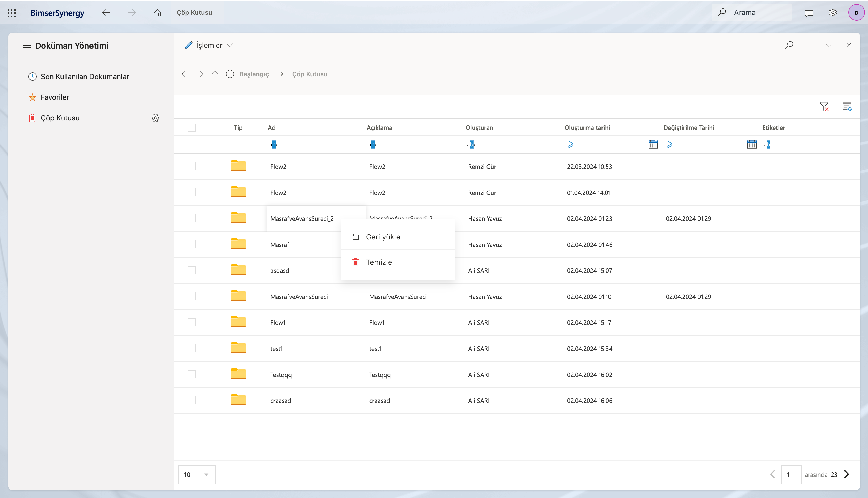Open Değiştirilme Tarihi calendar picker

point(752,144)
